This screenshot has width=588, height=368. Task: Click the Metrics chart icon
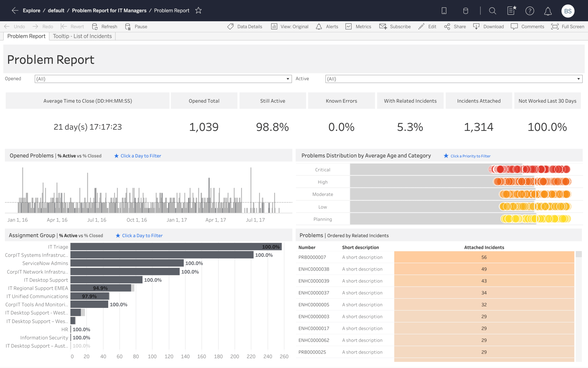point(348,26)
